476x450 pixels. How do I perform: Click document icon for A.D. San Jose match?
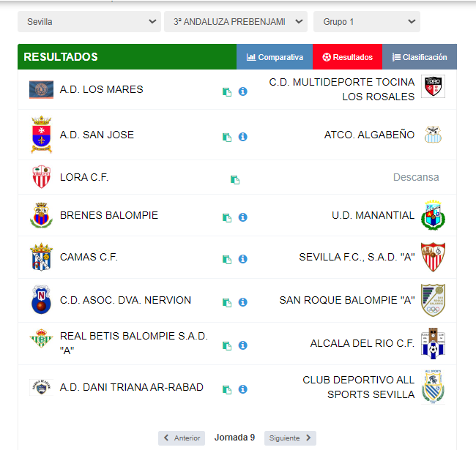tap(227, 137)
